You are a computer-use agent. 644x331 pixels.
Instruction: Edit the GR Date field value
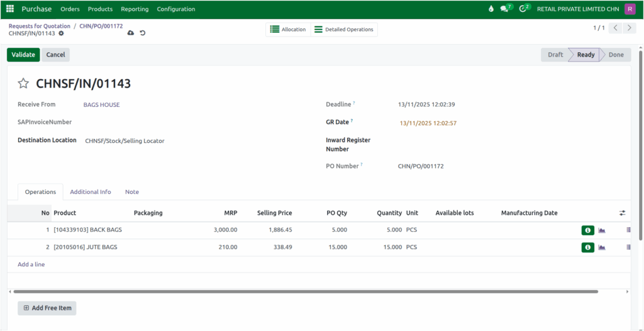coord(428,123)
